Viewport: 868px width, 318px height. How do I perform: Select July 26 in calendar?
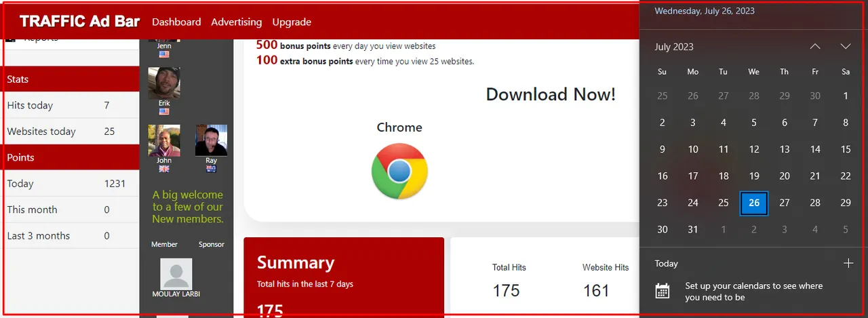coord(754,203)
